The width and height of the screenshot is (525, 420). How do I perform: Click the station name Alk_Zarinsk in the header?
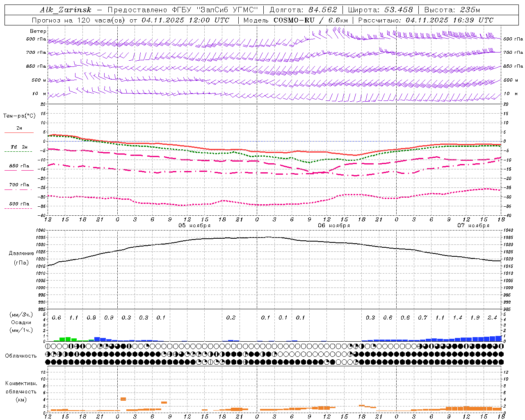click(x=66, y=10)
